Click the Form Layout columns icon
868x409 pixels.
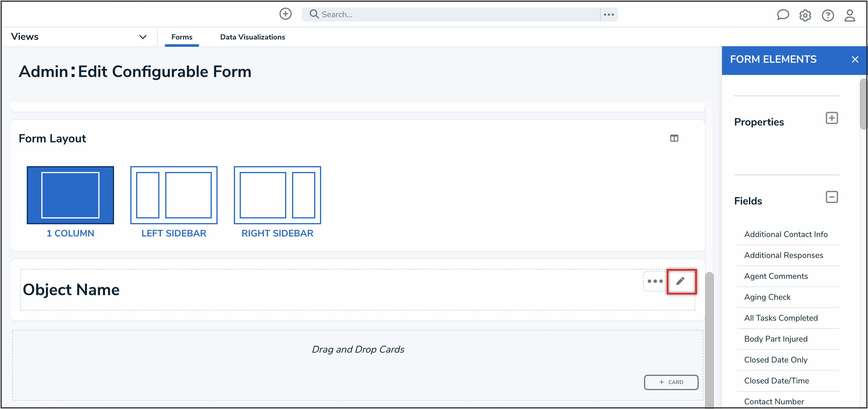pos(674,138)
